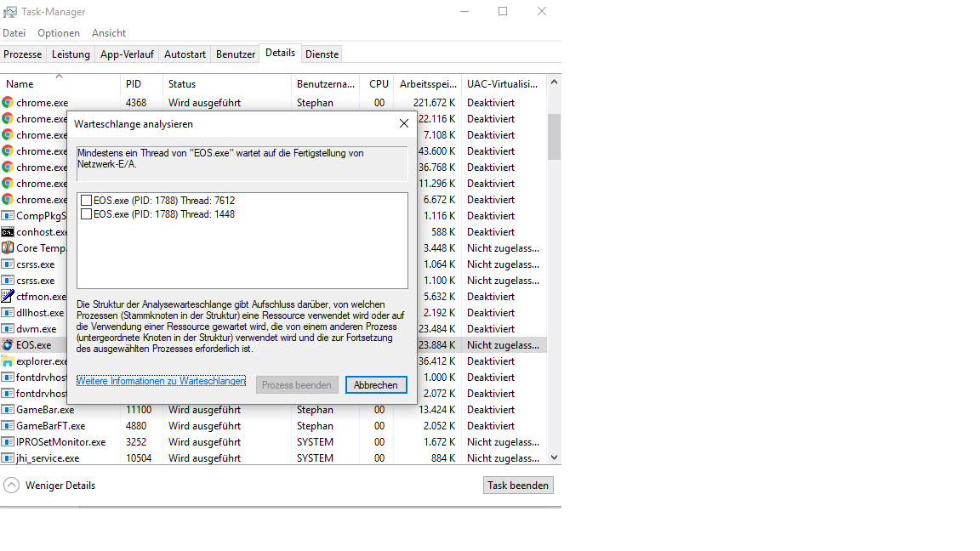Image resolution: width=980 pixels, height=551 pixels.
Task: Click the EOS.exe process icon
Action: tap(8, 345)
